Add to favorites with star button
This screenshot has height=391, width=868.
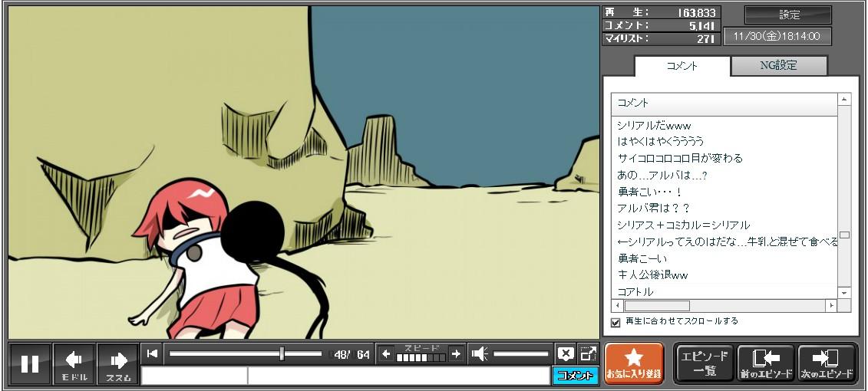tap(633, 363)
